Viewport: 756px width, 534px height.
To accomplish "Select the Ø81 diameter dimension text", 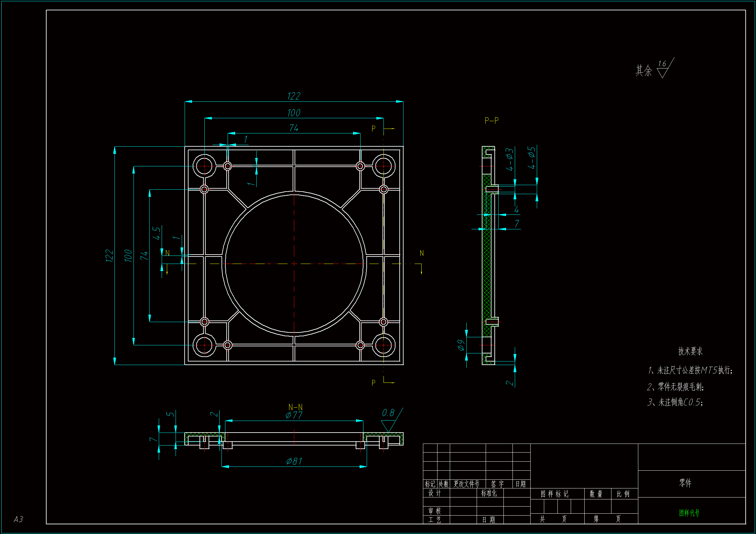I will (x=294, y=461).
